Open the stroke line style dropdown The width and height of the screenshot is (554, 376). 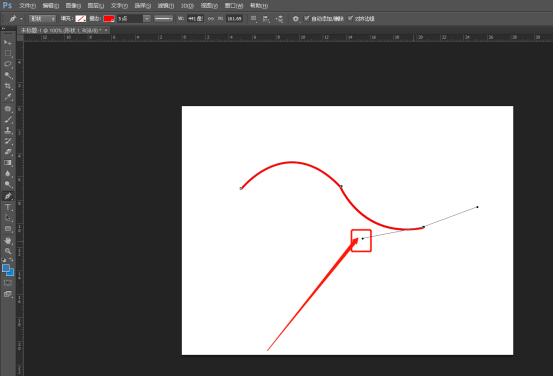click(x=164, y=18)
